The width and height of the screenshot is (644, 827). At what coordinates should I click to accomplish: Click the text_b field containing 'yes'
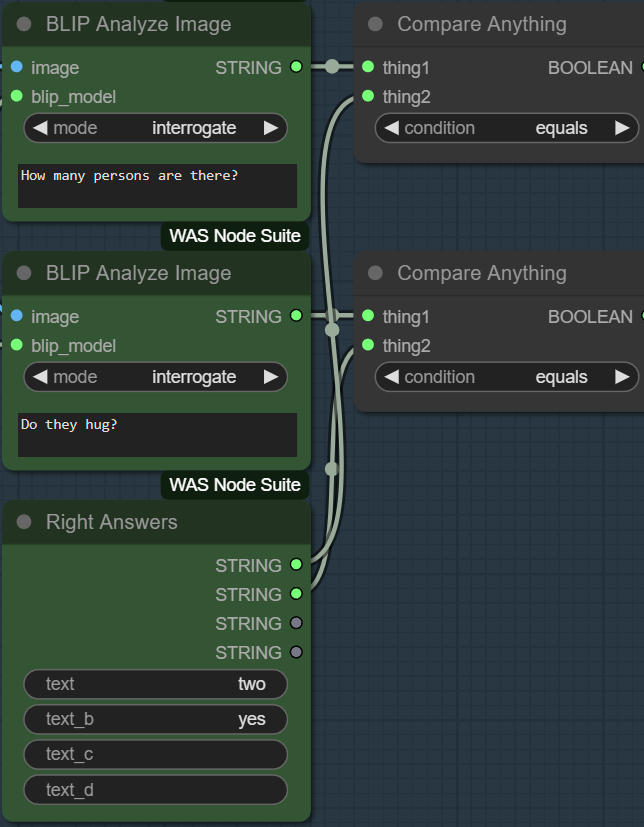(156, 719)
